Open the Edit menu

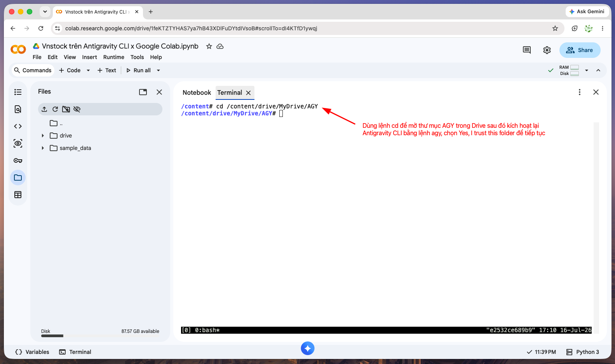pyautogui.click(x=52, y=57)
